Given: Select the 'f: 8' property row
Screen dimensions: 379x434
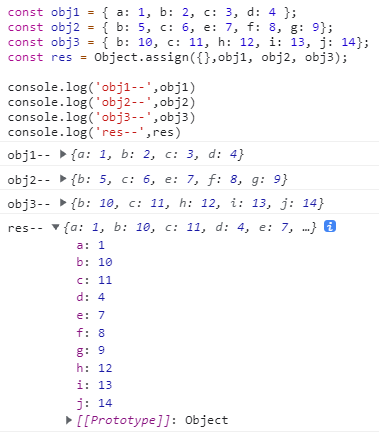Looking at the screenshot, I should pyautogui.click(x=90, y=333).
